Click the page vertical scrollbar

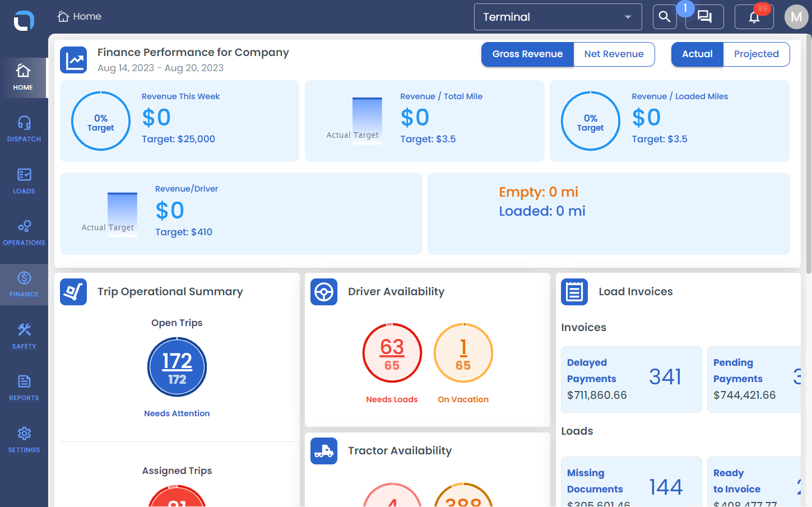click(x=809, y=154)
